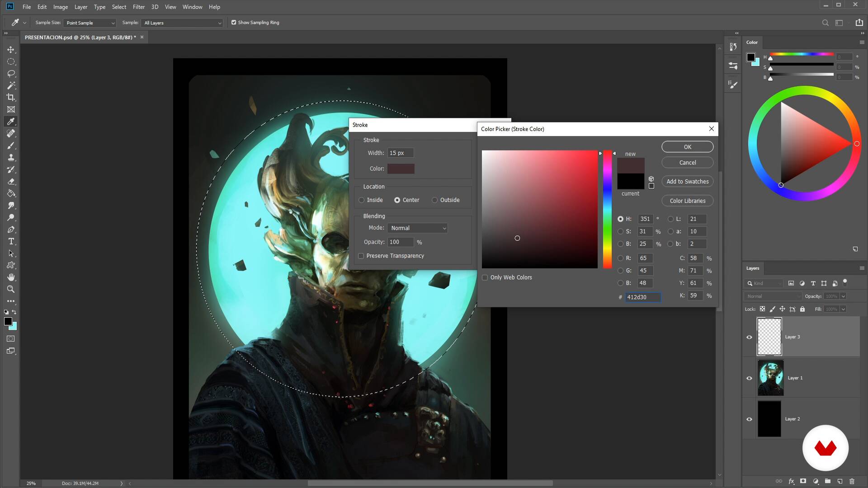Select the Healing Brush tool
The image size is (868, 488).
click(11, 133)
